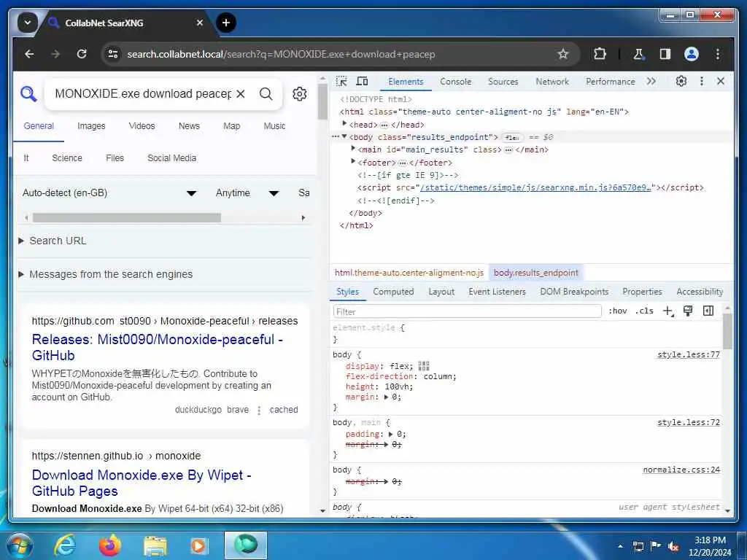Reload the page
This screenshot has width=747, height=560.
pos(82,54)
